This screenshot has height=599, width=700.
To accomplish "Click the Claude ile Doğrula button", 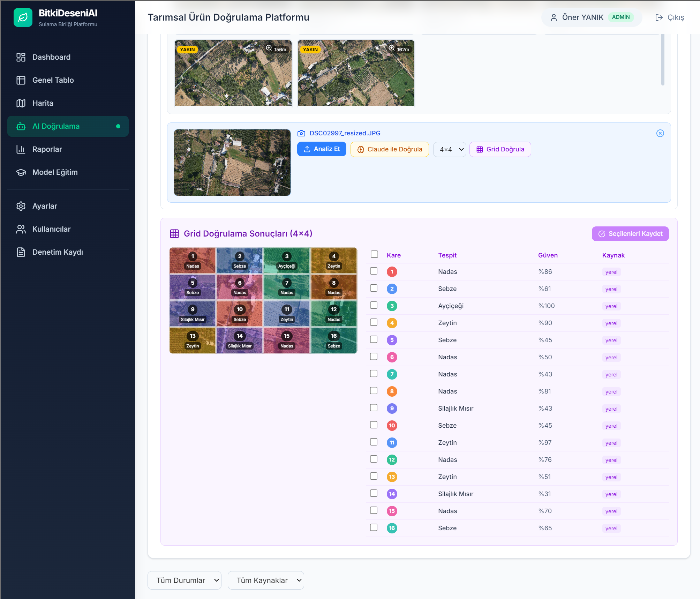I will click(390, 149).
